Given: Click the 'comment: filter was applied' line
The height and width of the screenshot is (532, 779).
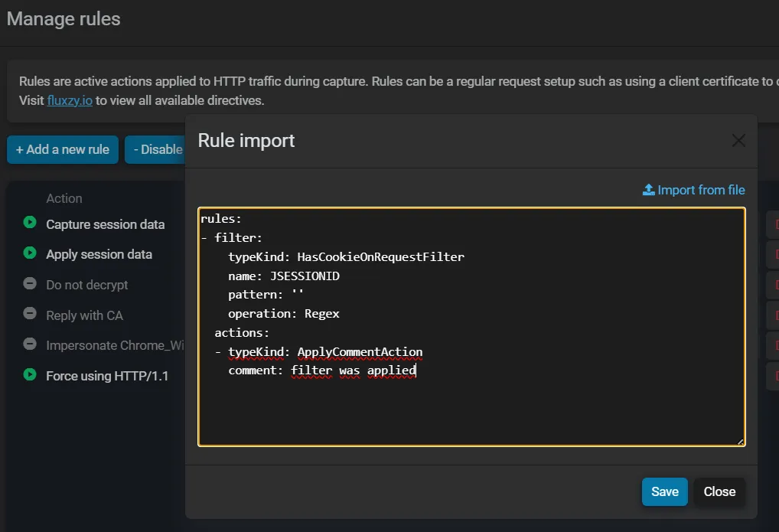Looking at the screenshot, I should (x=322, y=371).
